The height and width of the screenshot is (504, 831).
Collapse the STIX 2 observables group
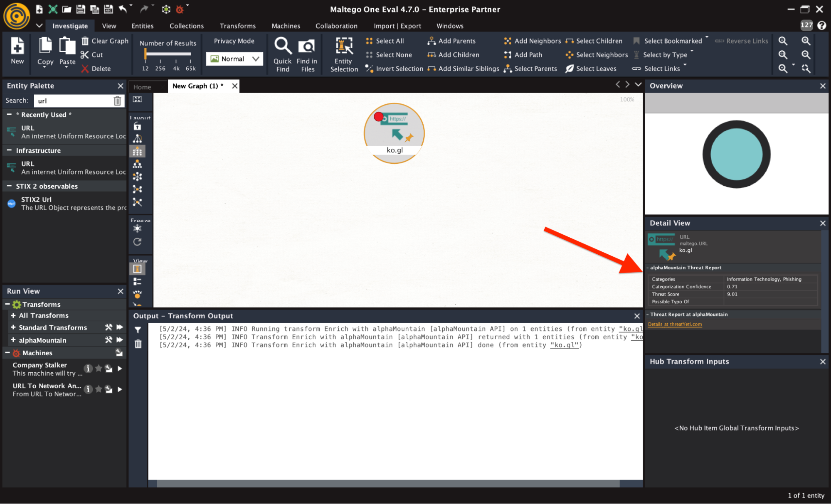[9, 186]
